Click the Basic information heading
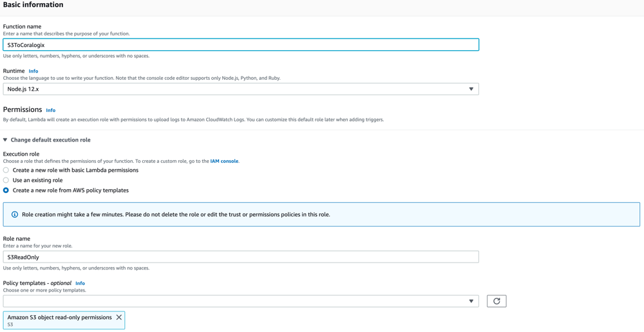 tap(33, 5)
